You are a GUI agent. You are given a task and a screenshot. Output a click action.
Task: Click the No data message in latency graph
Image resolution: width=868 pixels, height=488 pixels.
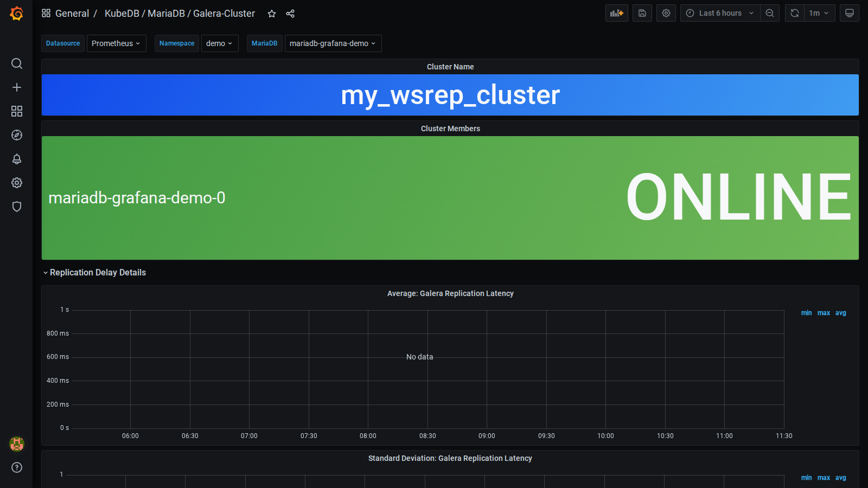(x=420, y=357)
